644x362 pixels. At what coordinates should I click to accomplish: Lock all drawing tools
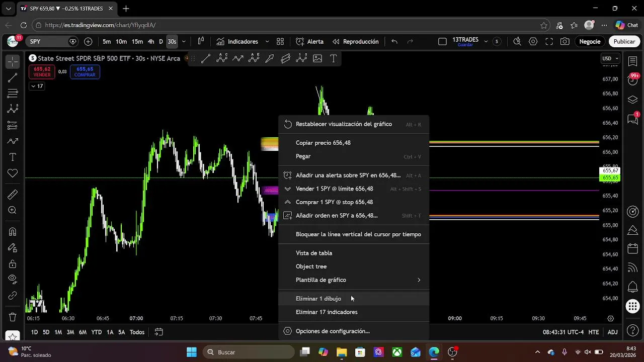[13, 264]
